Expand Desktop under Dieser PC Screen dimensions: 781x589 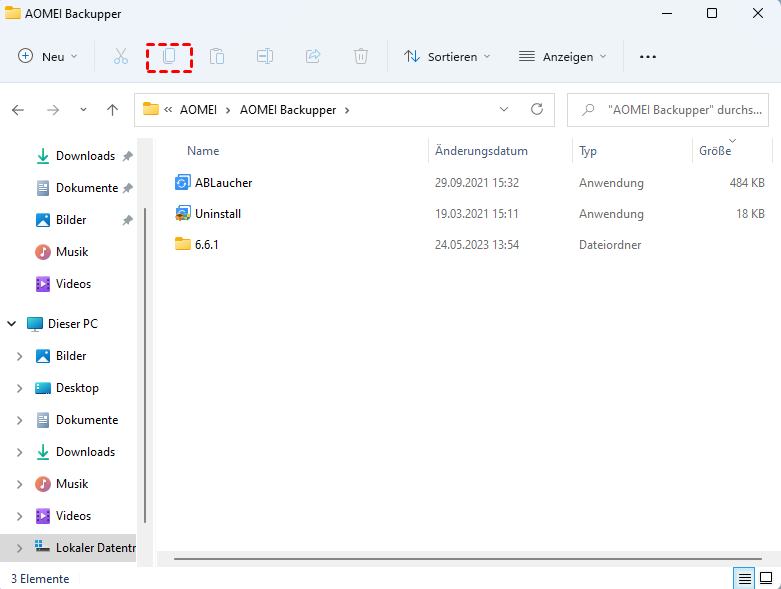pyautogui.click(x=19, y=388)
